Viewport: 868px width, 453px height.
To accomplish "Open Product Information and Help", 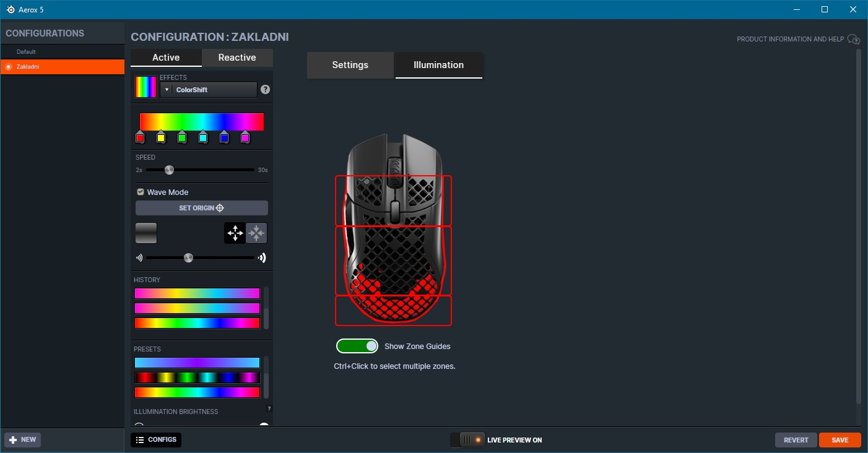I will tap(799, 39).
